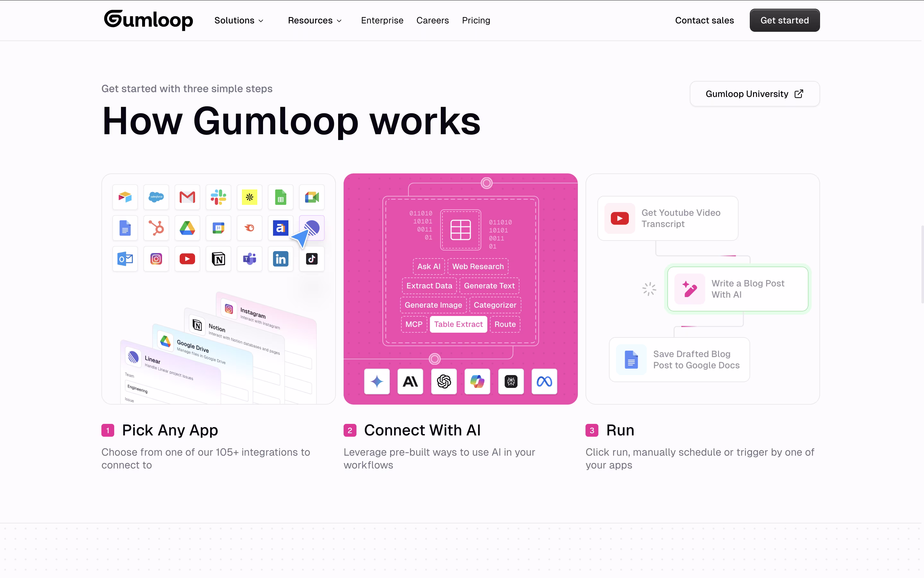Click the Contact sales link

pos(705,21)
